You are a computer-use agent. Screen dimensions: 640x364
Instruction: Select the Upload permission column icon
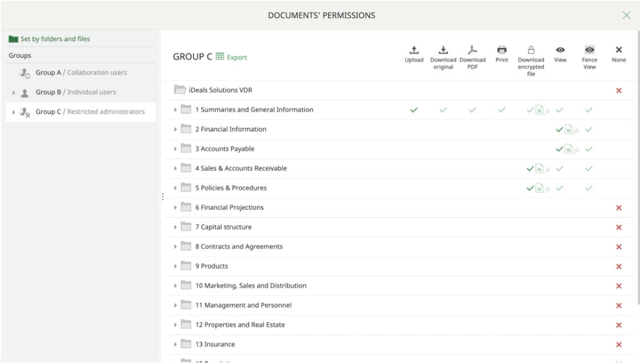(413, 50)
